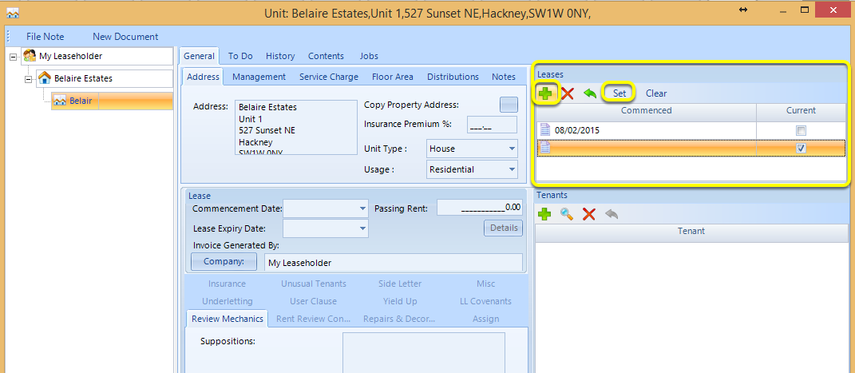Open the Commencement Date picker
Viewport: 855px width, 373px height.
tap(363, 208)
